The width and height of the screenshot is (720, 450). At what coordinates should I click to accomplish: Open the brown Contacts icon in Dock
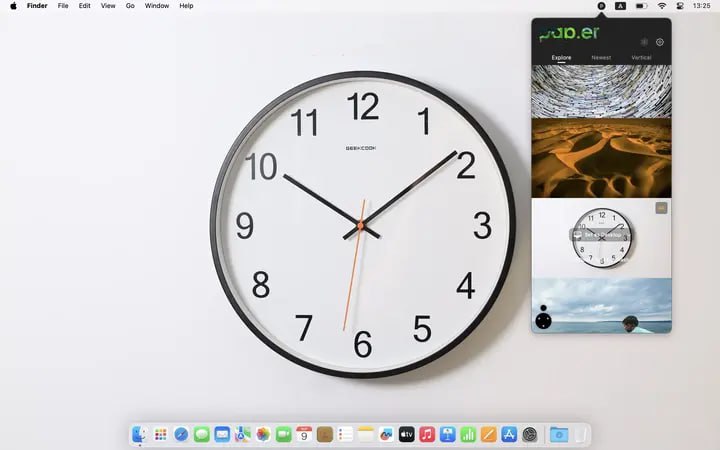coord(325,434)
